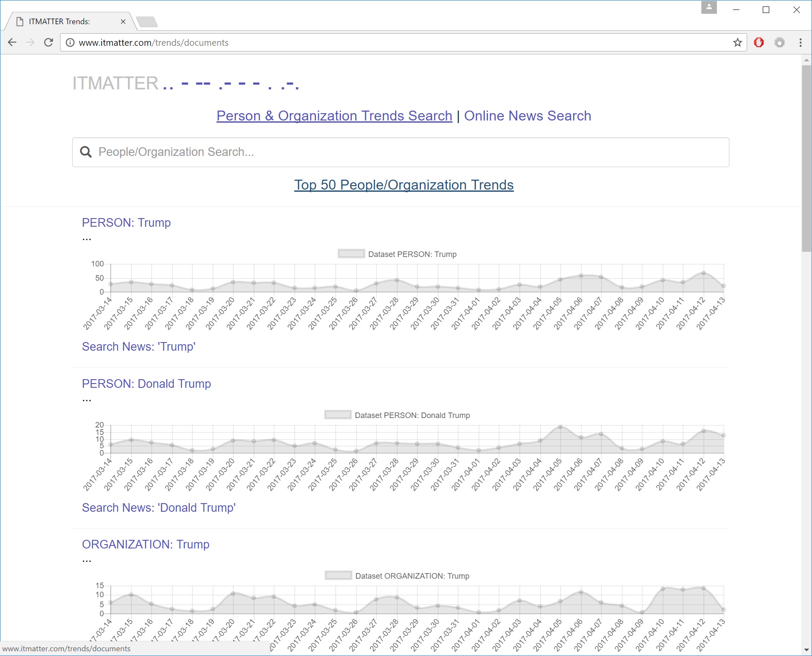Screen dimensions: 812x656
Task: Open the PERSON: Donald Trump heading link
Action: click(x=146, y=383)
